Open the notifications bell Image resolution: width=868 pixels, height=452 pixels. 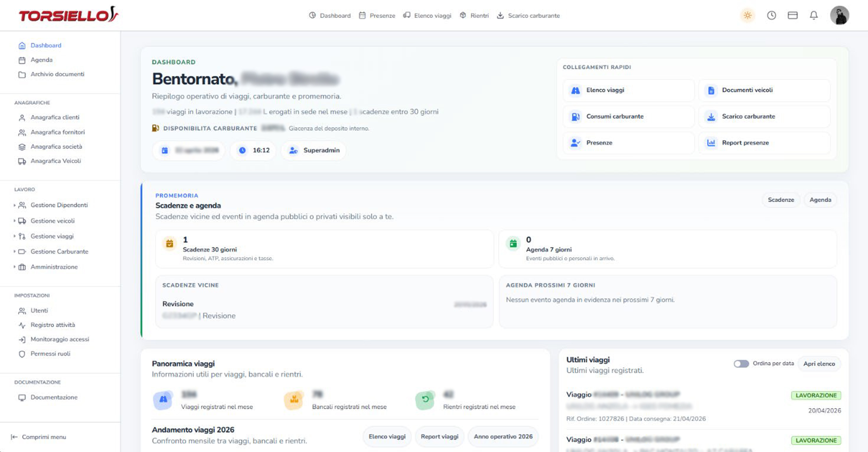click(814, 16)
